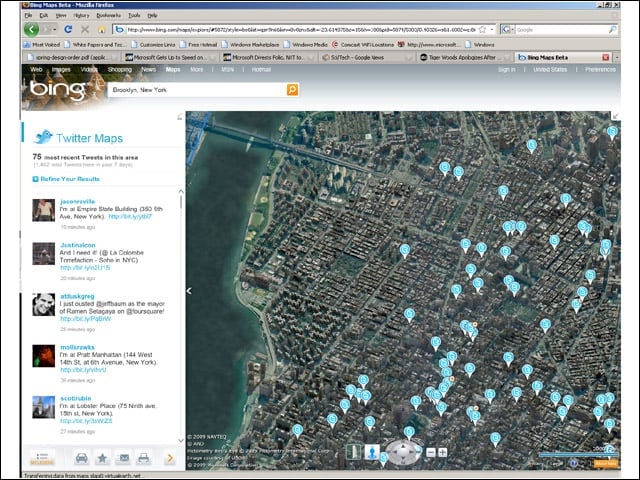
Task: Click the Google search field in toolbar
Action: 562,29
